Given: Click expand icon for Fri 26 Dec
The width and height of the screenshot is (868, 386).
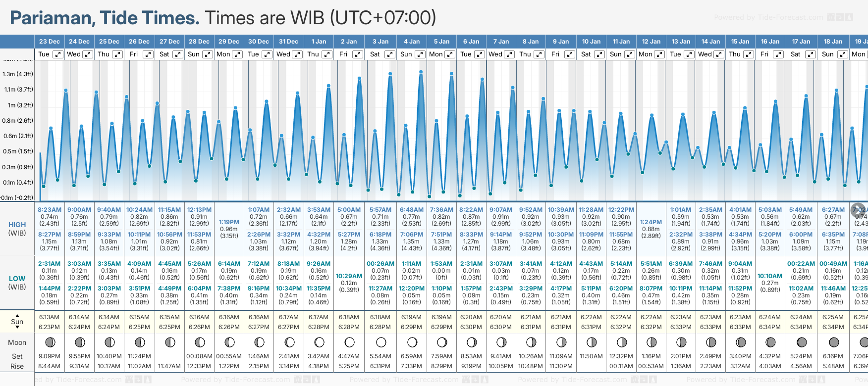Looking at the screenshot, I should tap(148, 54).
